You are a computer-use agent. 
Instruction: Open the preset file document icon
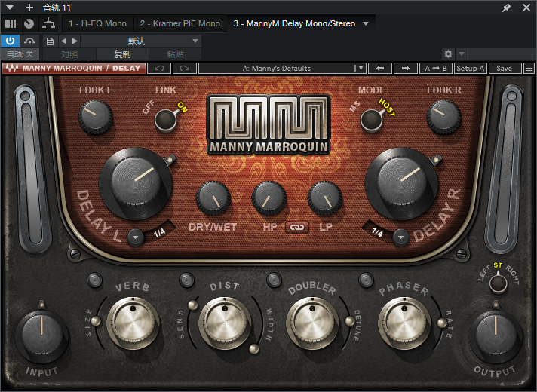pos(50,41)
